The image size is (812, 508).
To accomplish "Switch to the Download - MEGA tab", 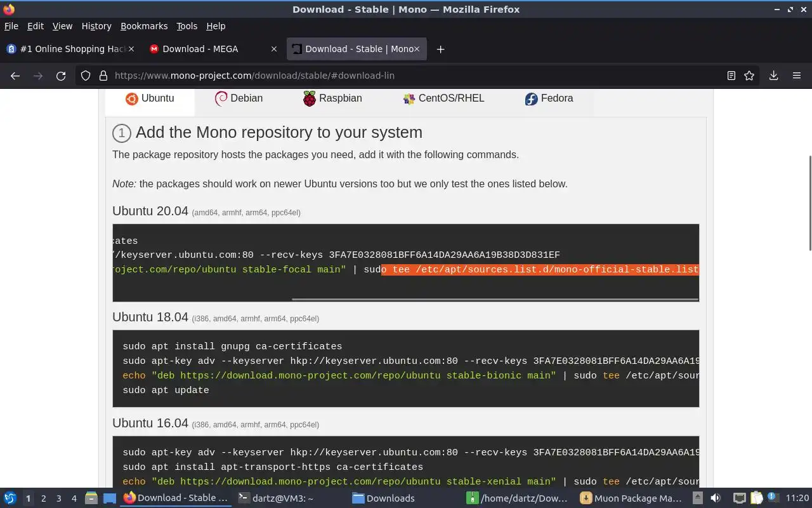I will coord(213,49).
